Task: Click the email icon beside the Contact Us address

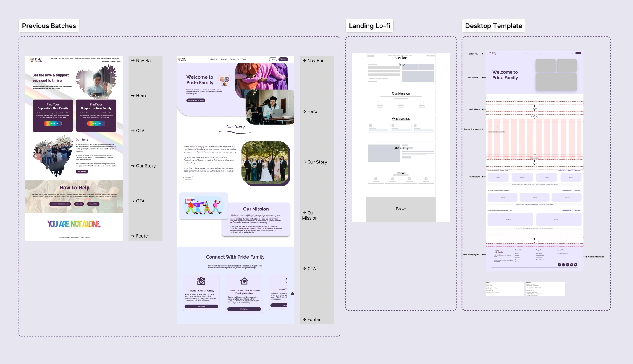Action: tap(558, 253)
